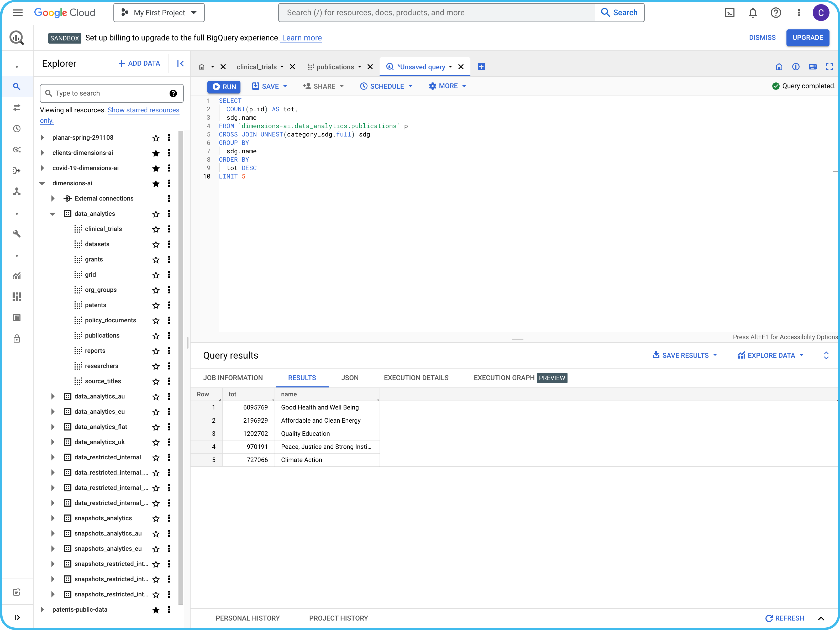Collapse the Explorer panel

coord(180,64)
